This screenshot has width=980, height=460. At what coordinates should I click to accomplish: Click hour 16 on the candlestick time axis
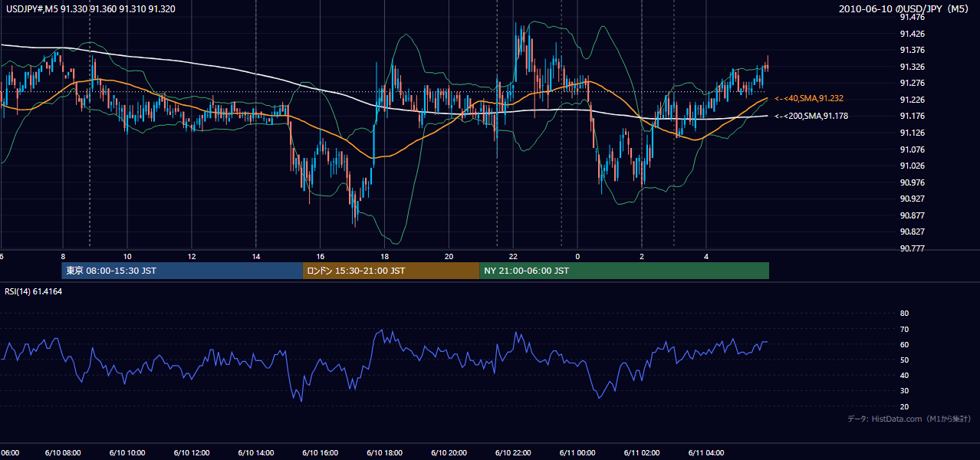(x=321, y=256)
